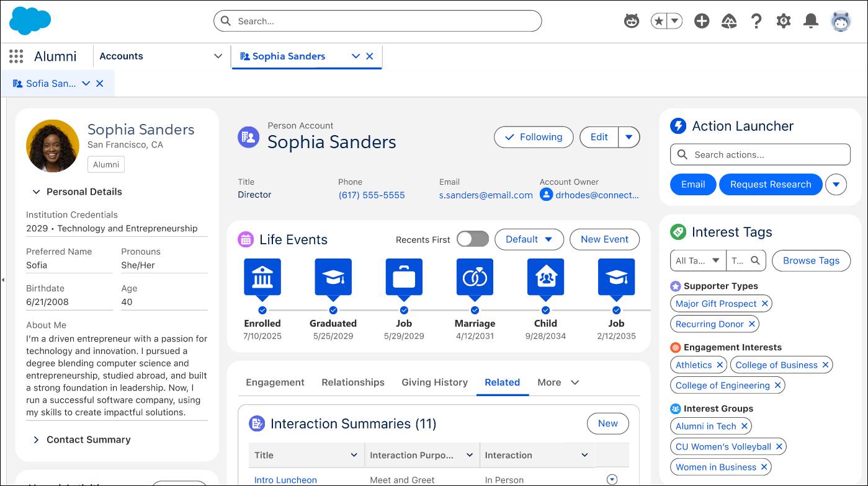
Task: Click the Graduated life event icon
Action: [333, 277]
